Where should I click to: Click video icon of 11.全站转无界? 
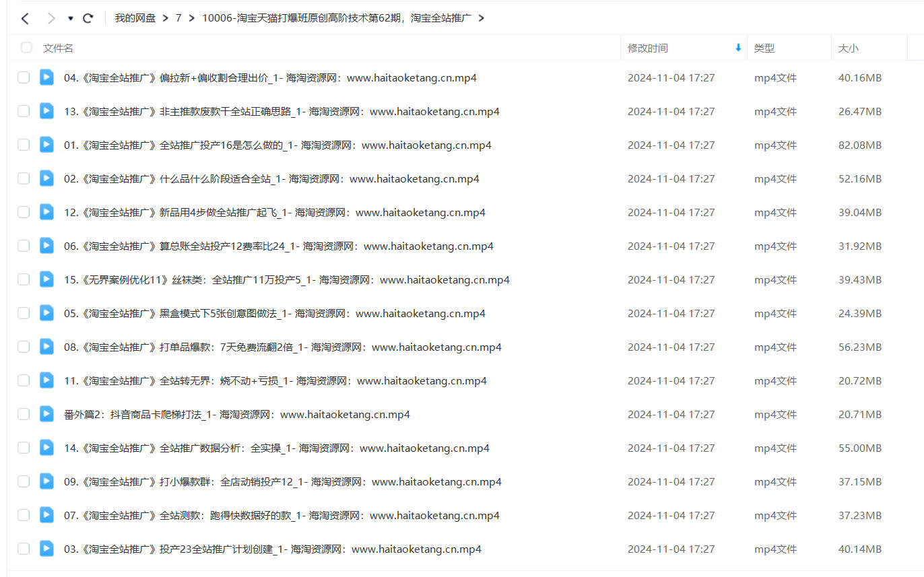click(46, 380)
